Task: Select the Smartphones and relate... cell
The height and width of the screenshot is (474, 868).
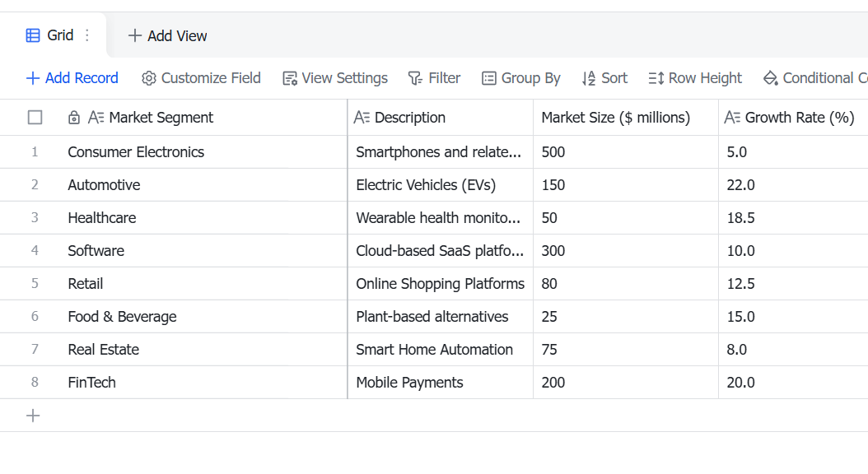Action: tap(441, 152)
